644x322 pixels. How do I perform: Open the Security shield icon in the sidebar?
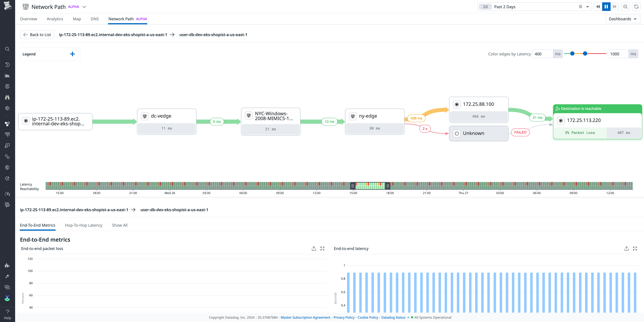[x=7, y=167]
